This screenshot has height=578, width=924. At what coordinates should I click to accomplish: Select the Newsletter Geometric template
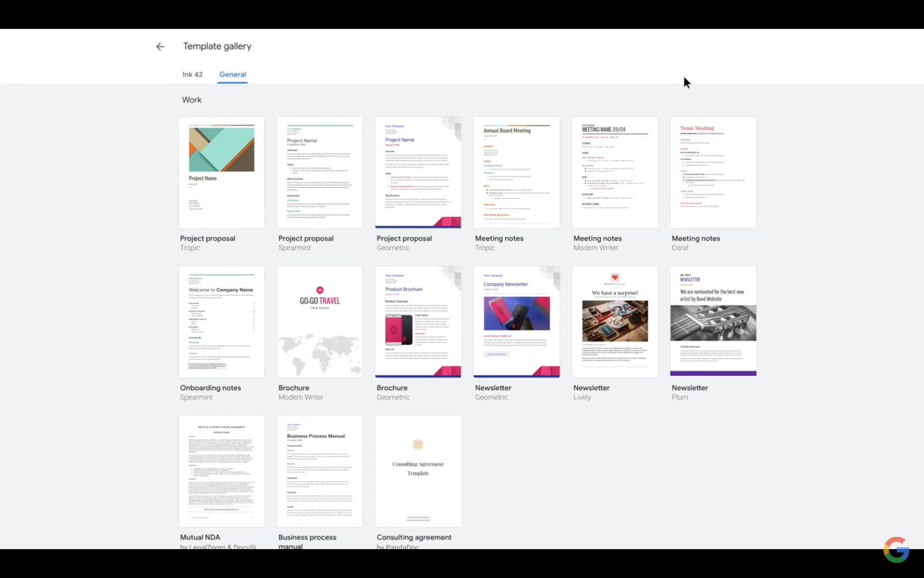click(516, 322)
